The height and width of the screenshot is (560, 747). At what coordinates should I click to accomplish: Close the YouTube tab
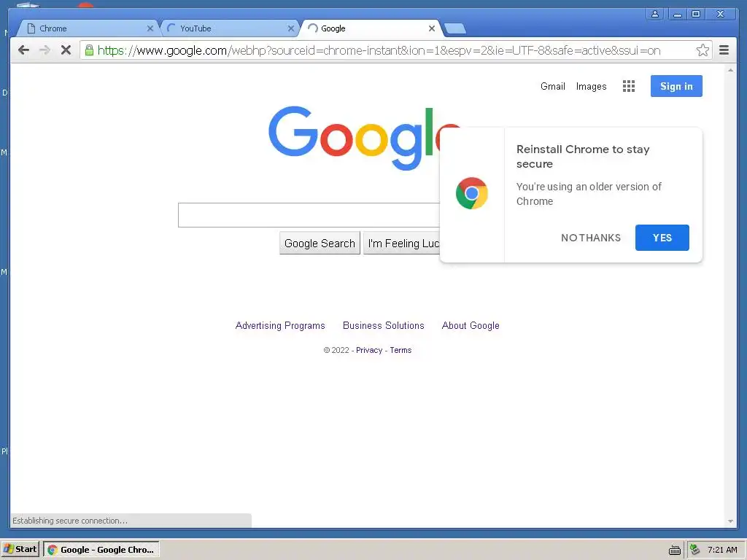pyautogui.click(x=290, y=28)
